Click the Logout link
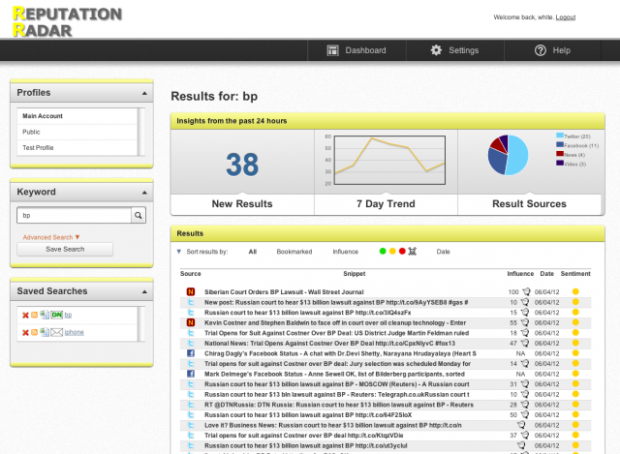The image size is (620, 454). 565,17
